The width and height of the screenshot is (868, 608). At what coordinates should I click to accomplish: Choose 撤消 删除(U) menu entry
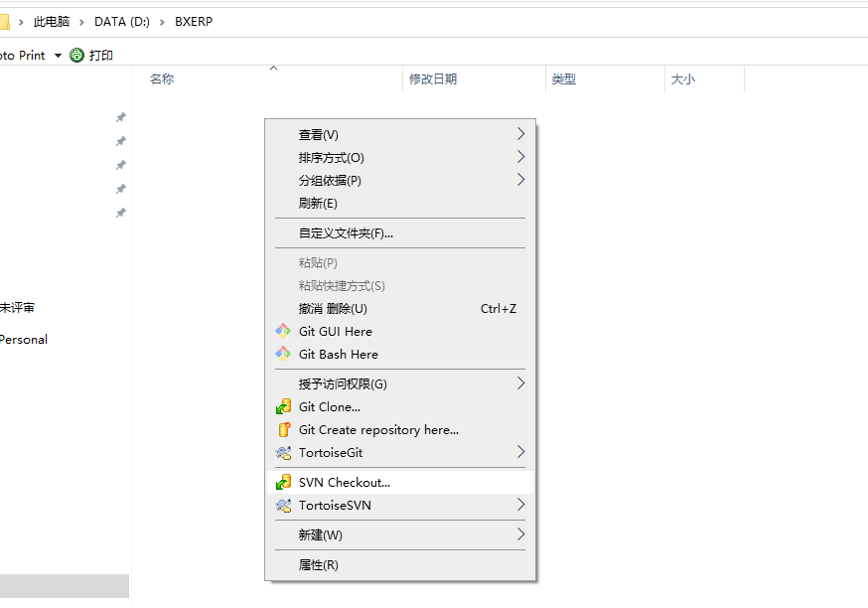[399, 308]
